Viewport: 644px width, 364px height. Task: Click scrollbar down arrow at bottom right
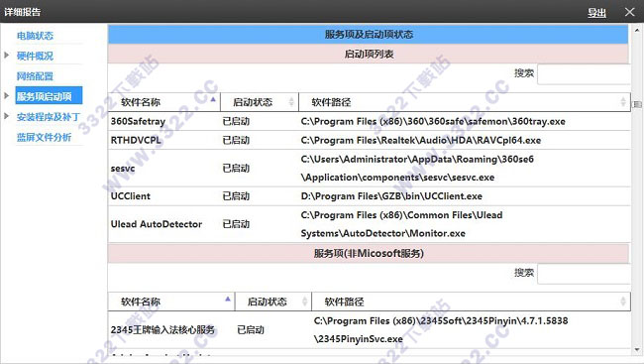pos(637,350)
